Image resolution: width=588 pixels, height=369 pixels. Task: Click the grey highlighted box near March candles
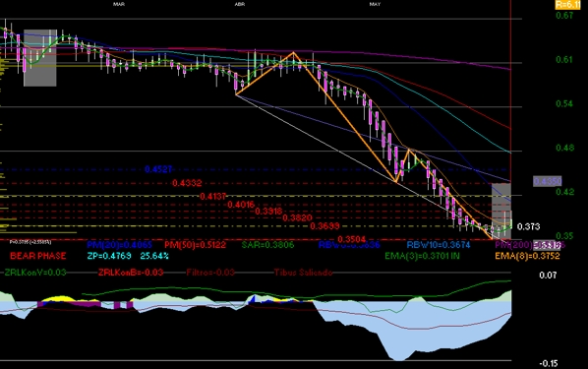[x=40, y=58]
